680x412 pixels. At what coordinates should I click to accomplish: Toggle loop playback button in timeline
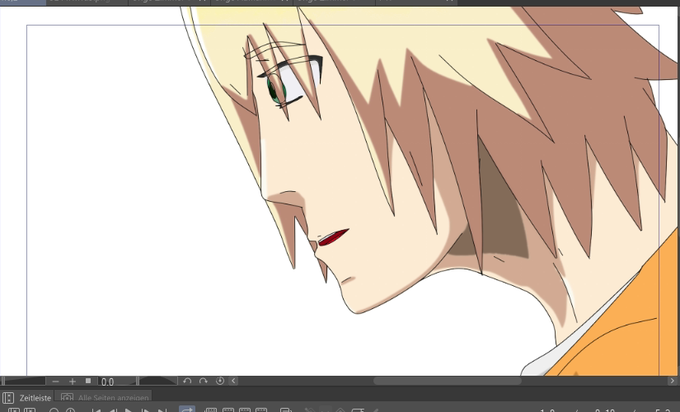click(x=187, y=409)
